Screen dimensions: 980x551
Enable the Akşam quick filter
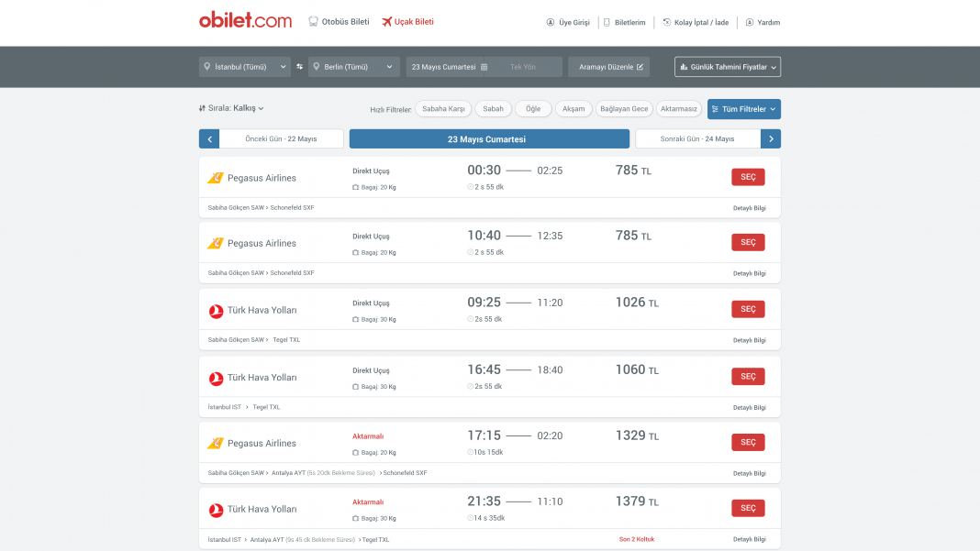pyautogui.click(x=574, y=109)
